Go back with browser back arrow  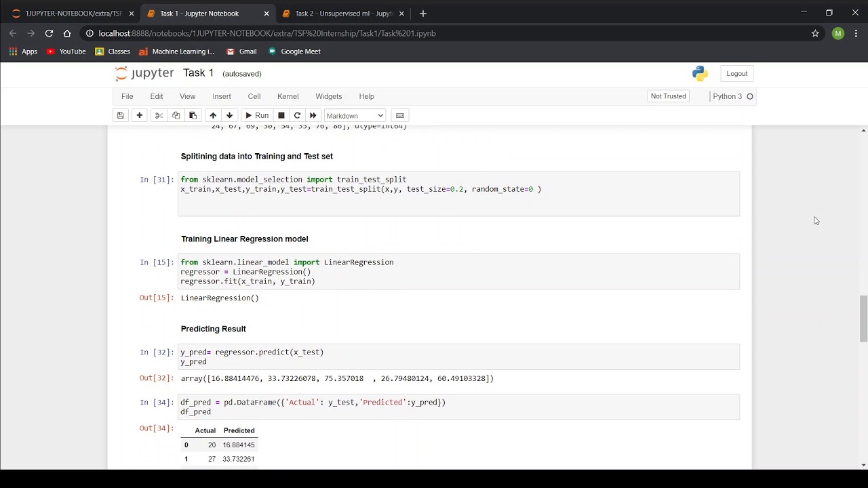click(x=12, y=33)
